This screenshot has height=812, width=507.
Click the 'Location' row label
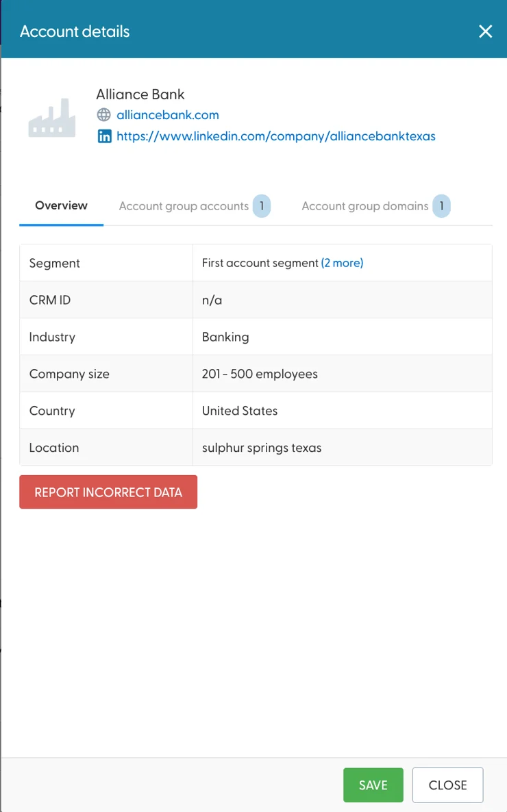[x=54, y=448]
